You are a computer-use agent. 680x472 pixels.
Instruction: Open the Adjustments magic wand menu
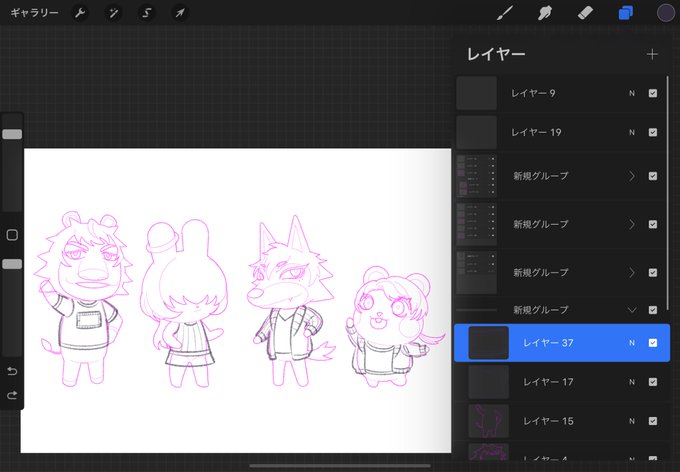(x=113, y=13)
